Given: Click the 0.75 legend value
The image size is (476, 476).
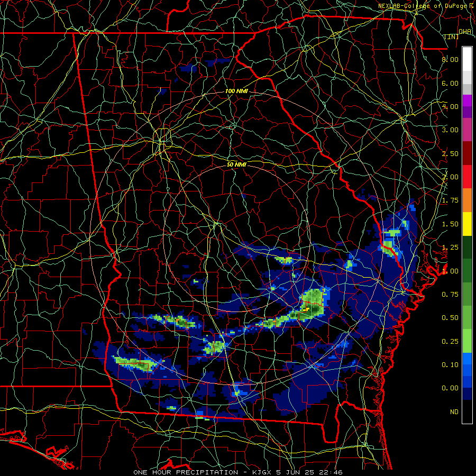Looking at the screenshot, I should tap(450, 294).
